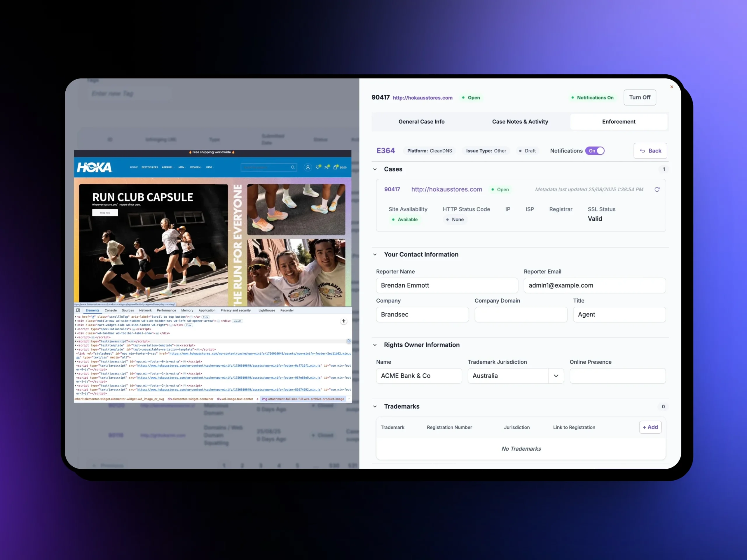Click the Turn Off notifications button
The image size is (747, 560).
tap(640, 97)
